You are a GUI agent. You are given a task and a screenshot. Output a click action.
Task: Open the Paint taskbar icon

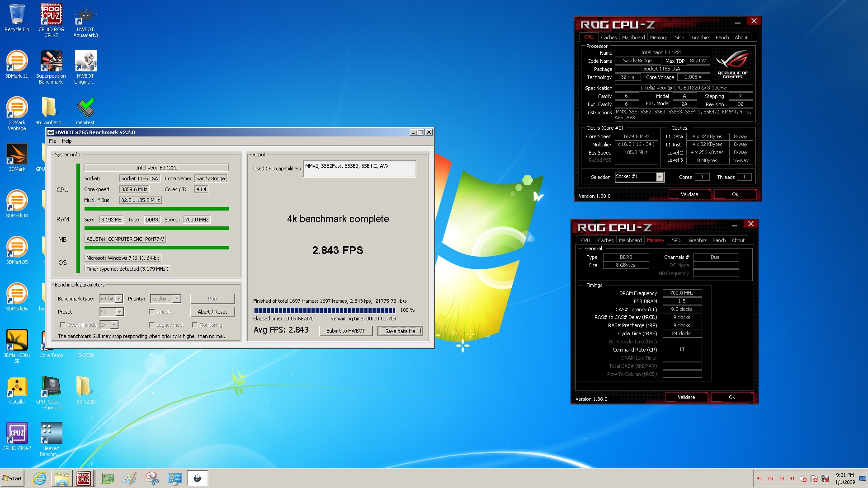[130, 479]
